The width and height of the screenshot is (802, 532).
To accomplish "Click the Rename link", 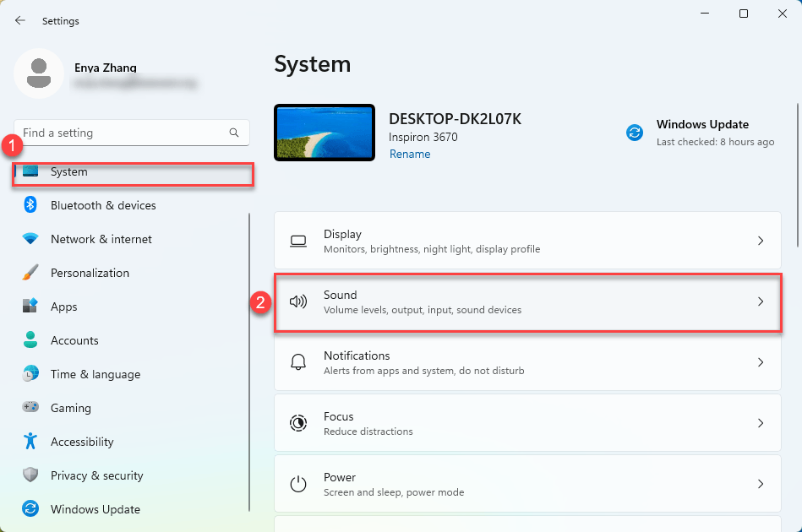I will point(410,154).
